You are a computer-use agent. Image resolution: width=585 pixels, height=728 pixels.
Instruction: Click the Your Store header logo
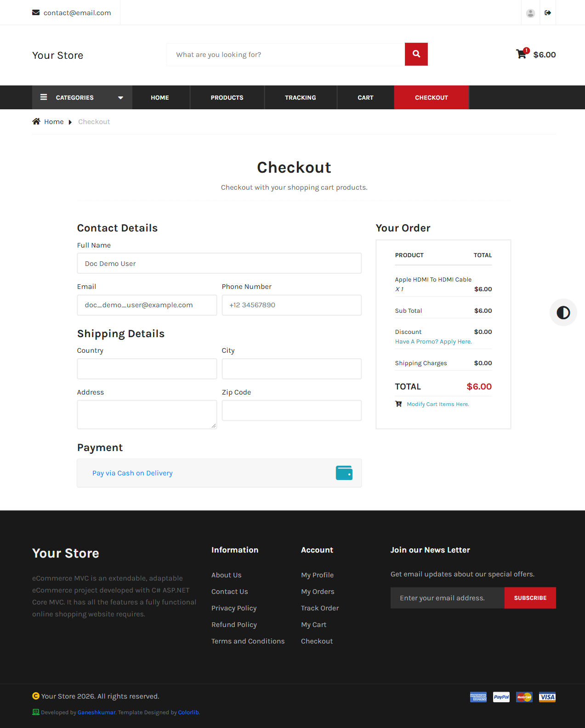[x=58, y=55]
